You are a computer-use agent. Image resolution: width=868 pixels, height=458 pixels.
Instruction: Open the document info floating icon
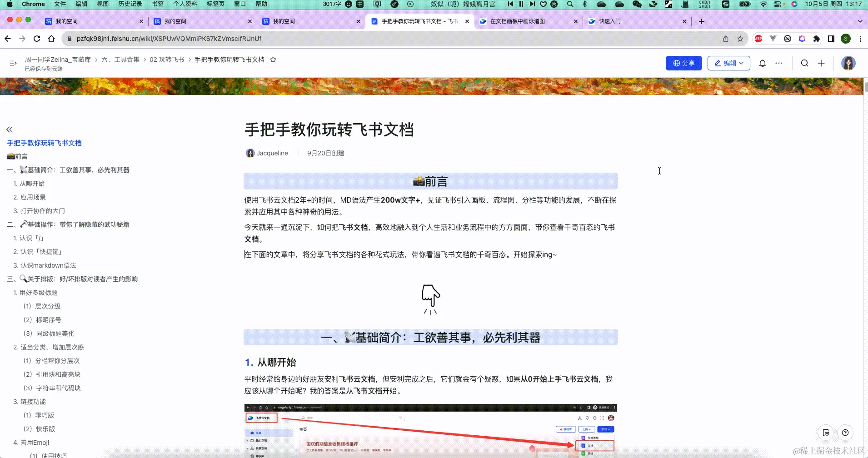click(826, 433)
